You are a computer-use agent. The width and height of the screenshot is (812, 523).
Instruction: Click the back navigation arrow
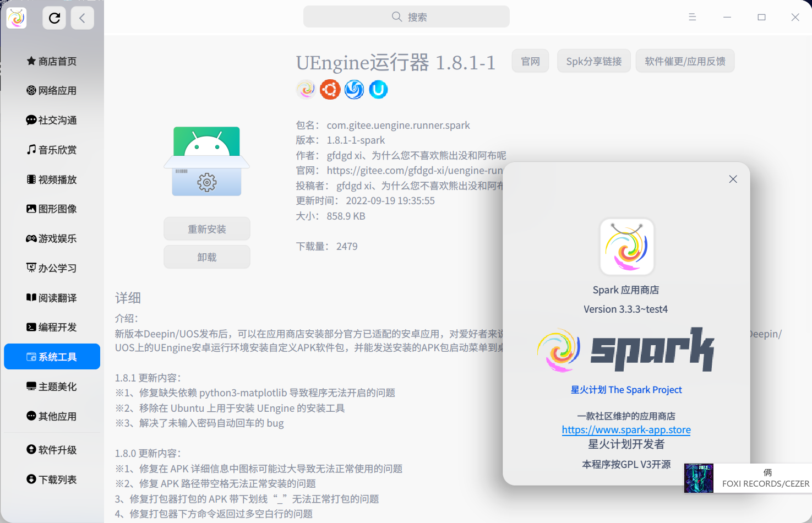(x=83, y=18)
